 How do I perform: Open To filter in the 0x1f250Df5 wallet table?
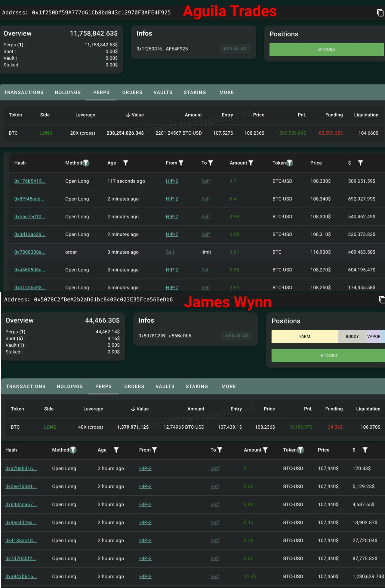(x=211, y=163)
